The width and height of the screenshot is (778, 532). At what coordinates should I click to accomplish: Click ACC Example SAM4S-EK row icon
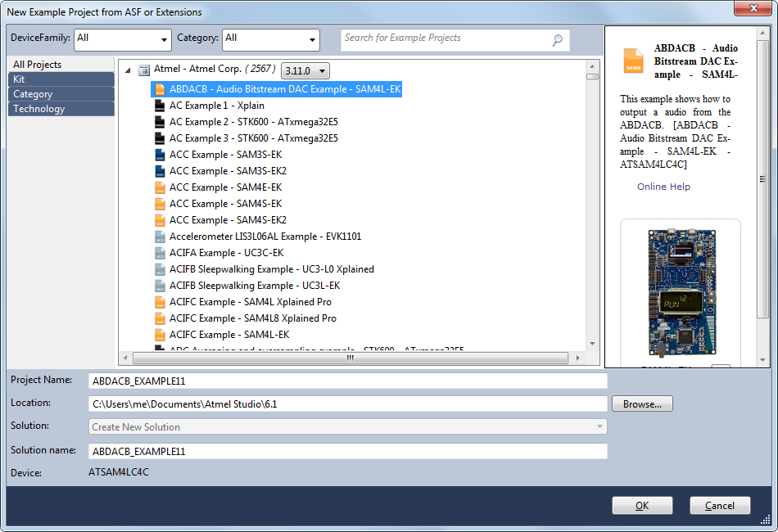[x=160, y=204]
